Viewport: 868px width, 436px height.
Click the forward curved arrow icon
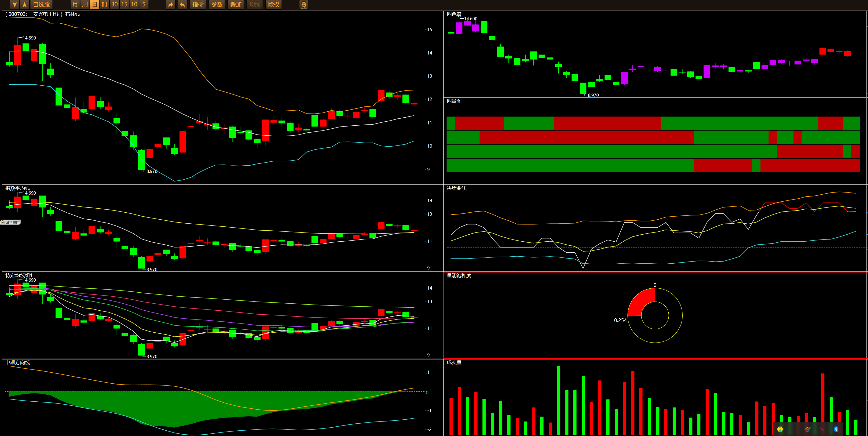point(171,5)
